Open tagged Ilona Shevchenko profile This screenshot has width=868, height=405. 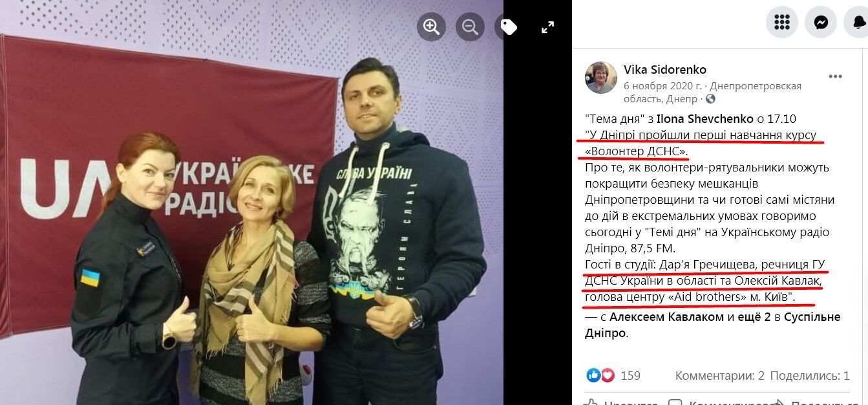[x=703, y=118]
